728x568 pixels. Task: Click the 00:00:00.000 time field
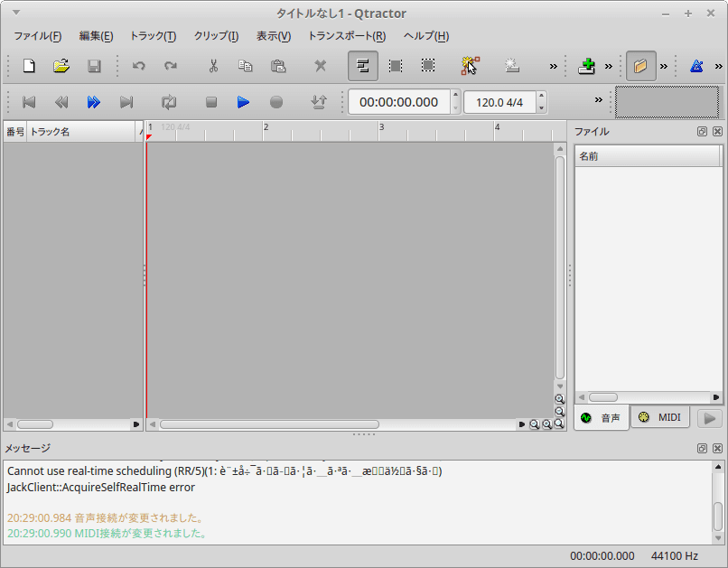pyautogui.click(x=398, y=102)
